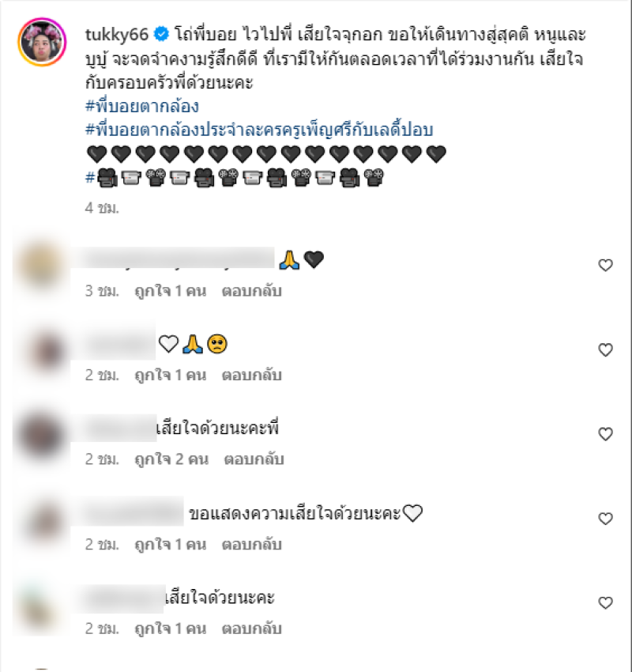Viewport: 632px width, 672px height.
Task: Tap heart icon on last เสียใจด้วยนะคะ comment
Action: click(x=605, y=603)
